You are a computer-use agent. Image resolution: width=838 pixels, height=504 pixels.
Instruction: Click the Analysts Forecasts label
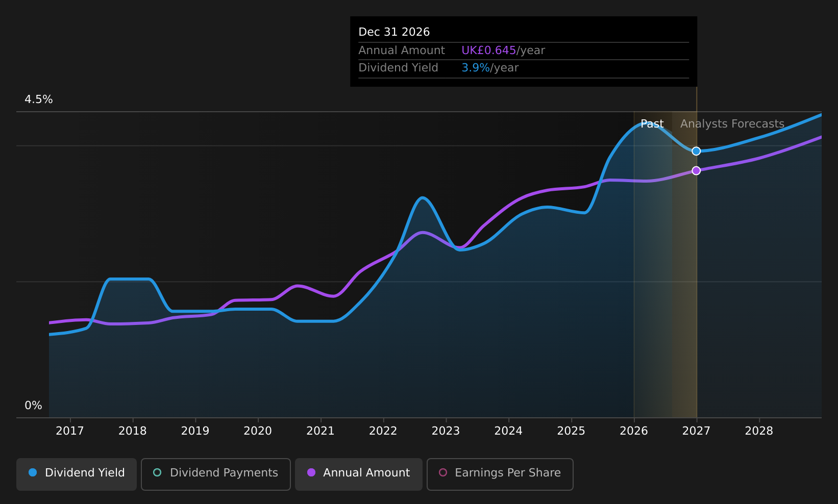coord(732,124)
